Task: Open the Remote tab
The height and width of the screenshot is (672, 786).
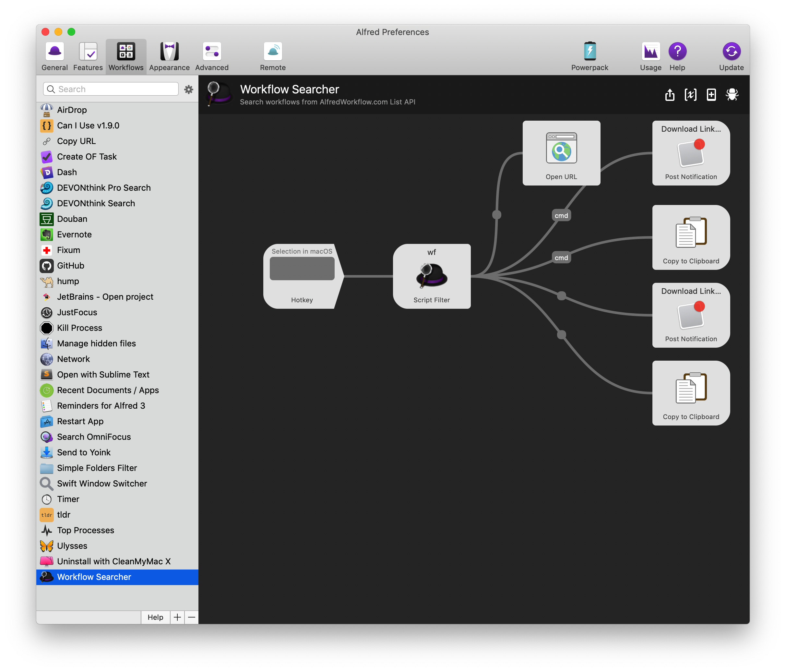Action: [273, 56]
